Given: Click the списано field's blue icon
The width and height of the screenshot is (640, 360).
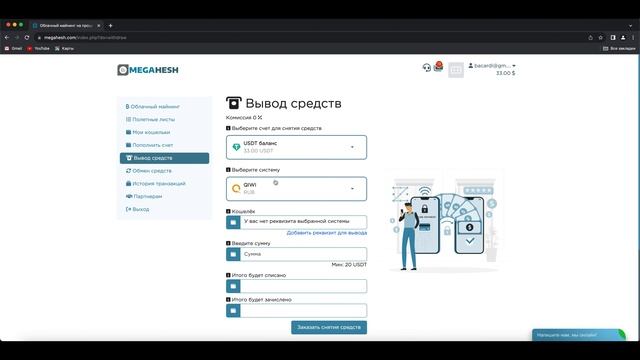Looking at the screenshot, I should [233, 286].
